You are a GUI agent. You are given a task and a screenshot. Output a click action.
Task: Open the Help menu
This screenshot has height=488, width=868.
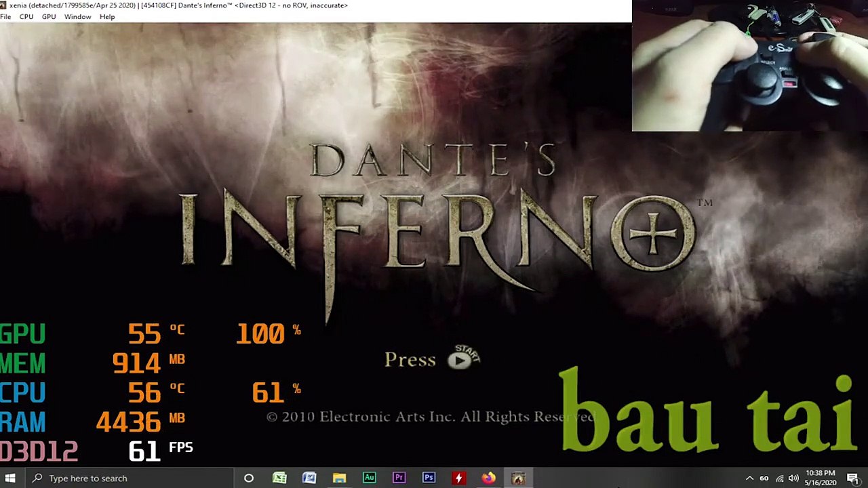[107, 16]
